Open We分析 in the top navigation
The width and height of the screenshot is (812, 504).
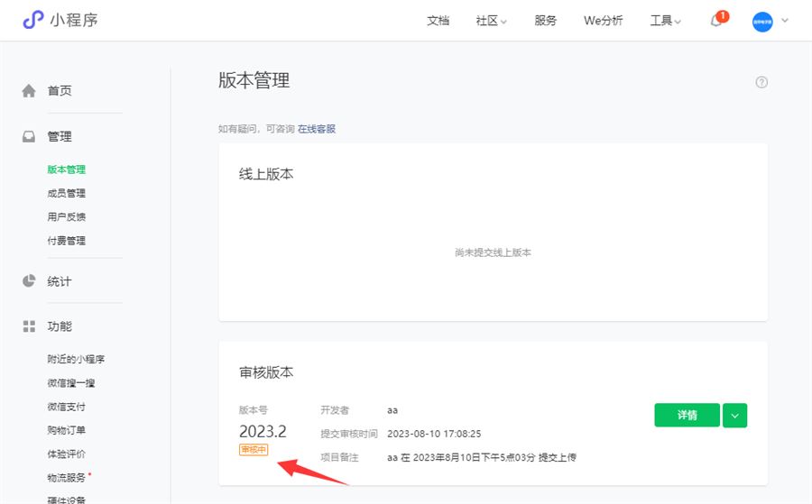(x=603, y=21)
